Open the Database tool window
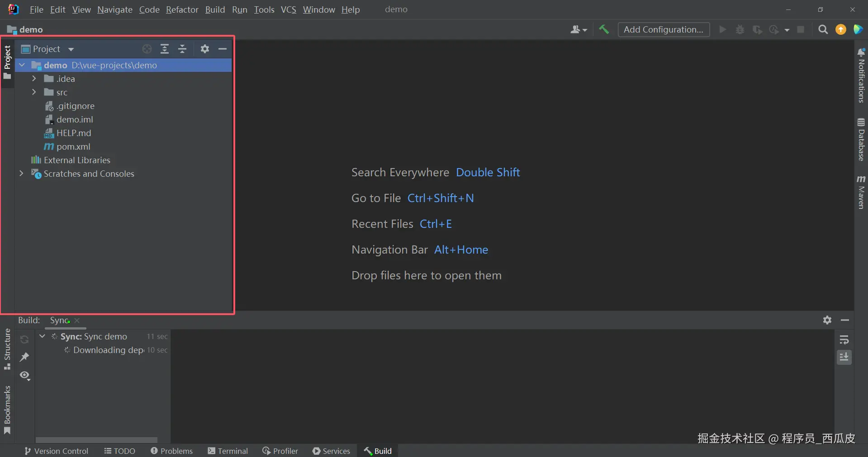 point(861,139)
